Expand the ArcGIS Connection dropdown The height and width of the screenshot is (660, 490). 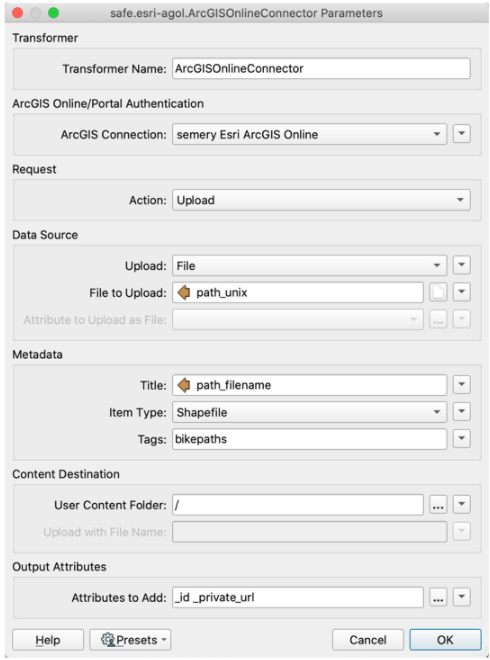tap(309, 134)
